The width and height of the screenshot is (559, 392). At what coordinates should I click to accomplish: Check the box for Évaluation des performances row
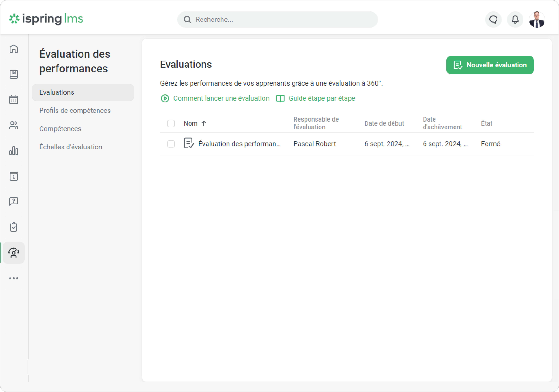point(171,144)
